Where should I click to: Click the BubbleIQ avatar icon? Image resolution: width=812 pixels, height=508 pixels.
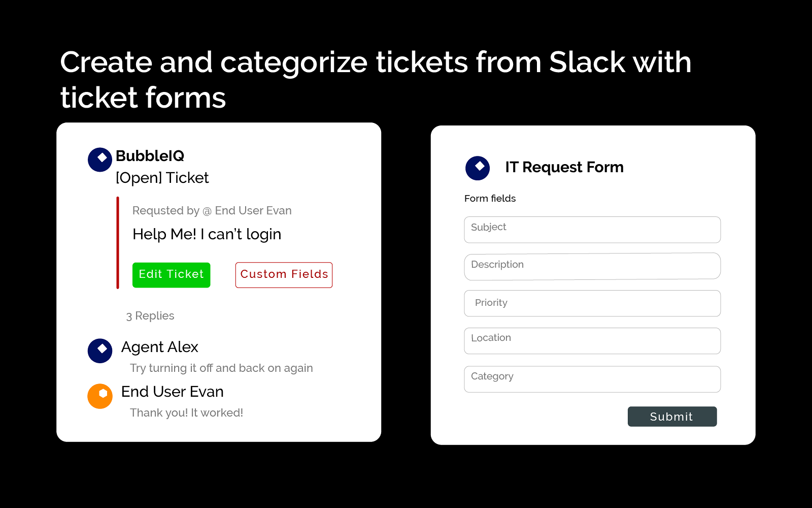(x=100, y=160)
